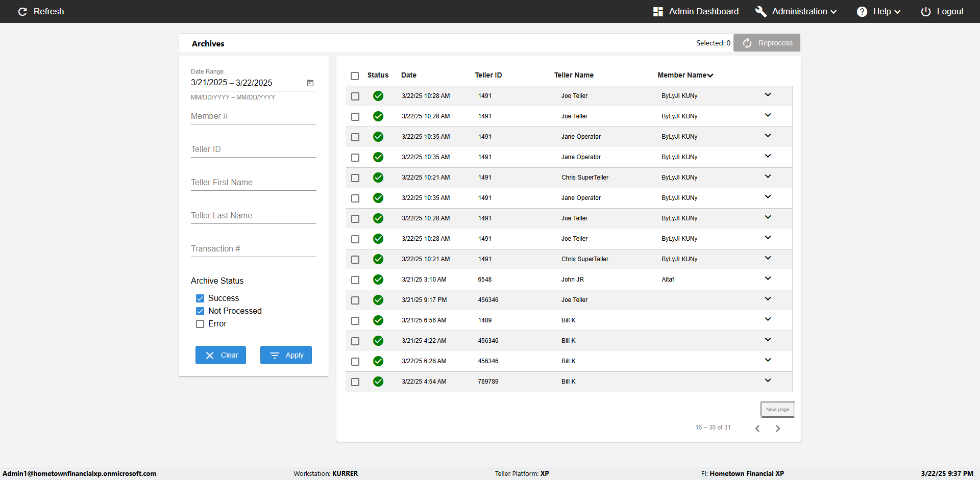Open the Admin Dashboard grid icon
Viewport: 980px width, 480px height.
(x=658, y=12)
